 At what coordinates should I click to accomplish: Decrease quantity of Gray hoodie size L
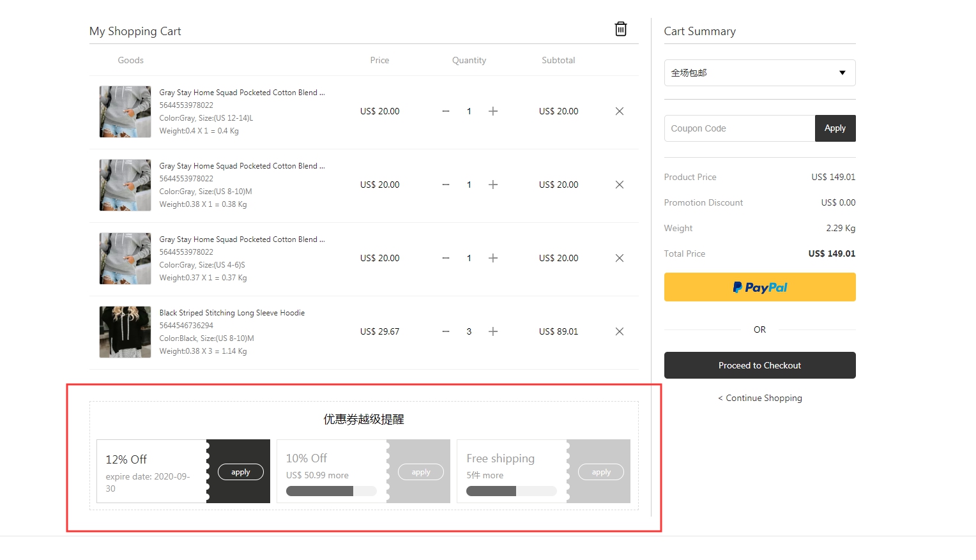pyautogui.click(x=446, y=111)
